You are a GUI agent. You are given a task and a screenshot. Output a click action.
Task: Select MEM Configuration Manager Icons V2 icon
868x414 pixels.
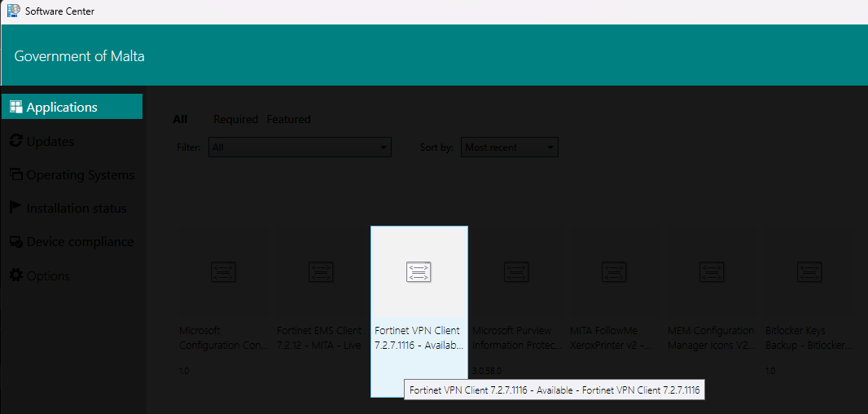point(712,271)
